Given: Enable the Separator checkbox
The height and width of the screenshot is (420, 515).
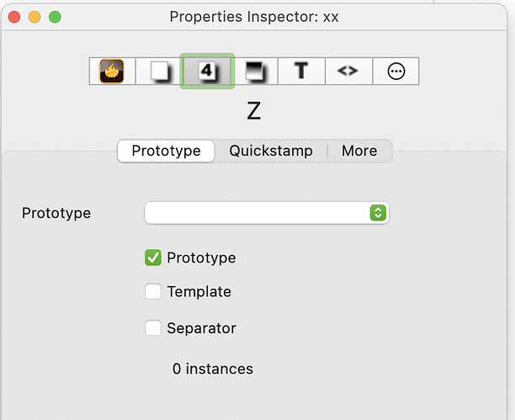Looking at the screenshot, I should (x=153, y=328).
